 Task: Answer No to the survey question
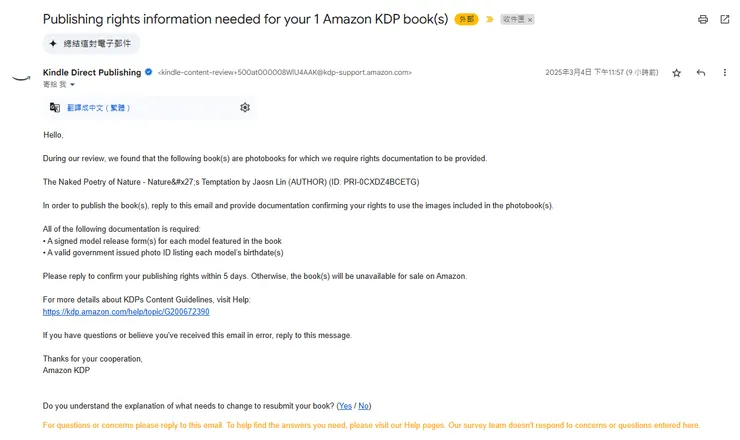pyautogui.click(x=363, y=406)
